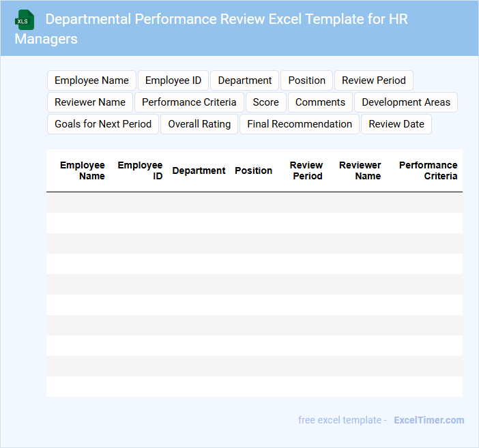Select the Overall Rating tag
This screenshot has width=479, height=448.
coord(199,124)
